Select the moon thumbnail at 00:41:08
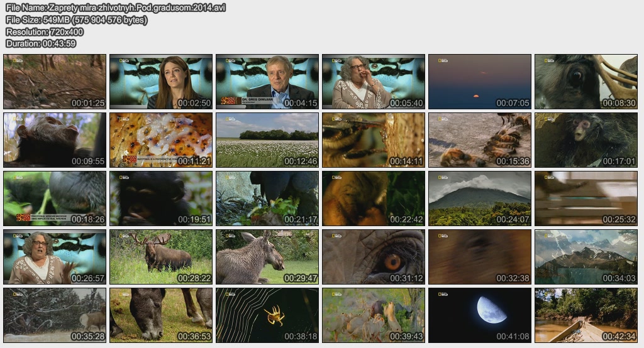This screenshot has height=348, width=644. coord(480,315)
